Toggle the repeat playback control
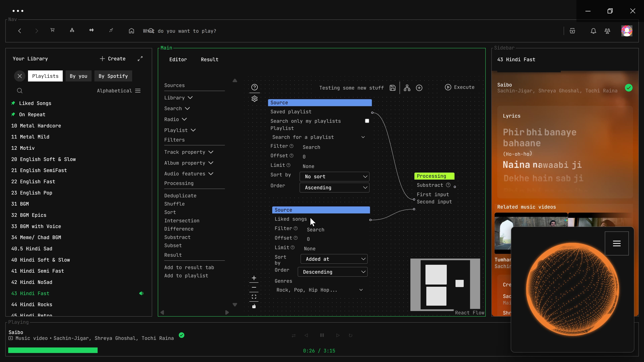 pyautogui.click(x=351, y=335)
